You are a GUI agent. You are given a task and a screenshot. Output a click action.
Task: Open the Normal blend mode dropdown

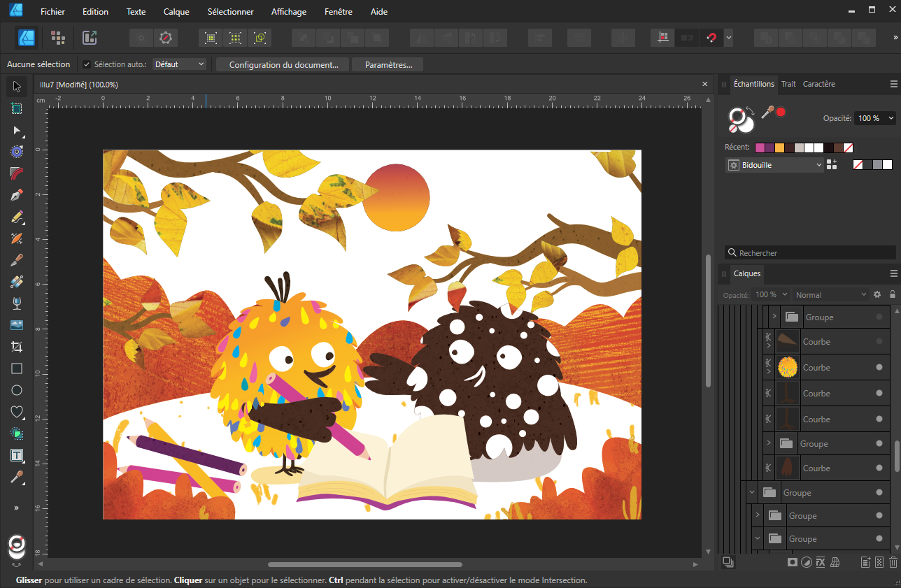click(830, 295)
